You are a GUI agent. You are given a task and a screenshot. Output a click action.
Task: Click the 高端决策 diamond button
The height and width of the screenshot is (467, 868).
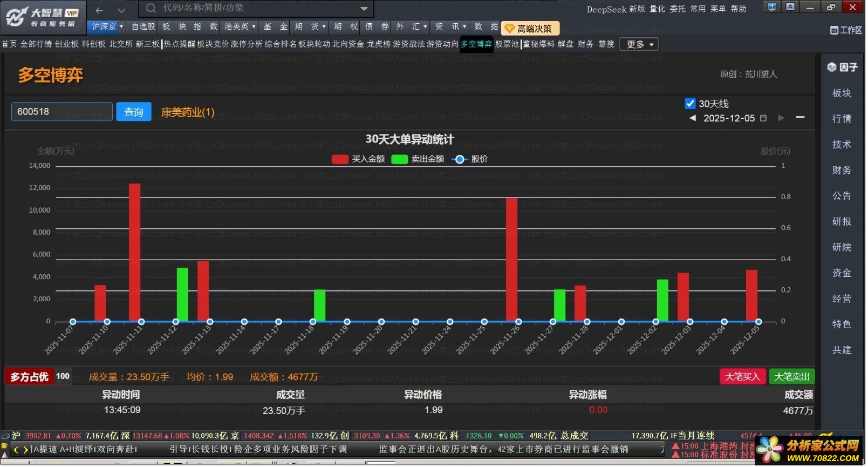tap(529, 29)
